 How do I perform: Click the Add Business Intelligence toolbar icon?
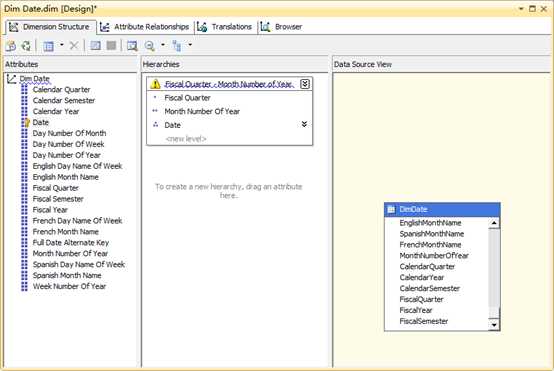click(x=11, y=46)
